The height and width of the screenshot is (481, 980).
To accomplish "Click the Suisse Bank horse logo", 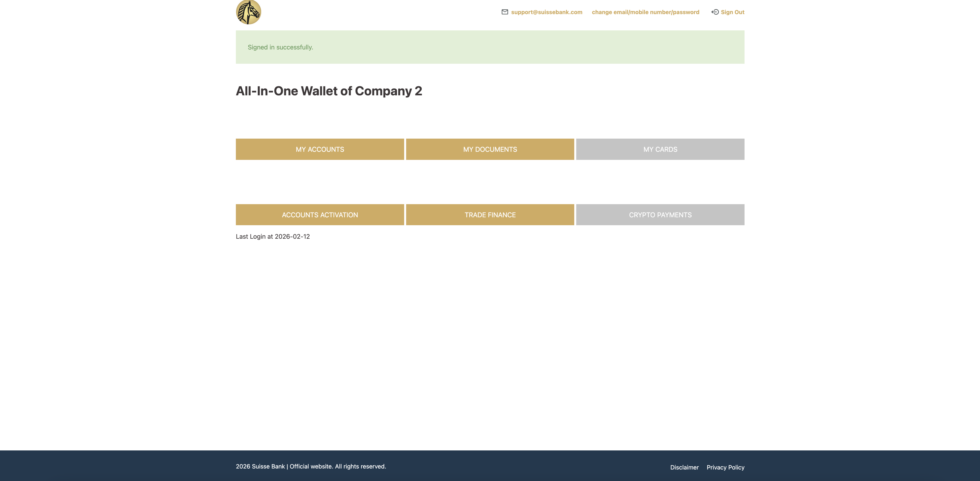I will (248, 12).
